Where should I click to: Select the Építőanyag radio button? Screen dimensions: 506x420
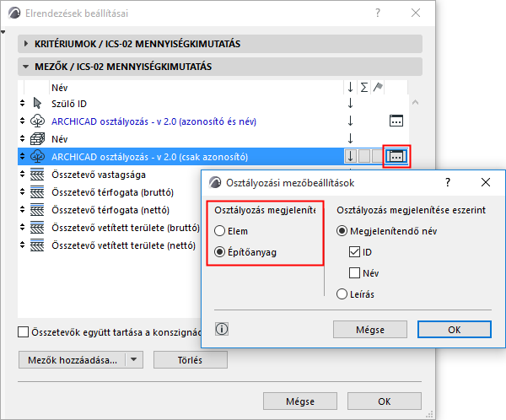tap(220, 252)
